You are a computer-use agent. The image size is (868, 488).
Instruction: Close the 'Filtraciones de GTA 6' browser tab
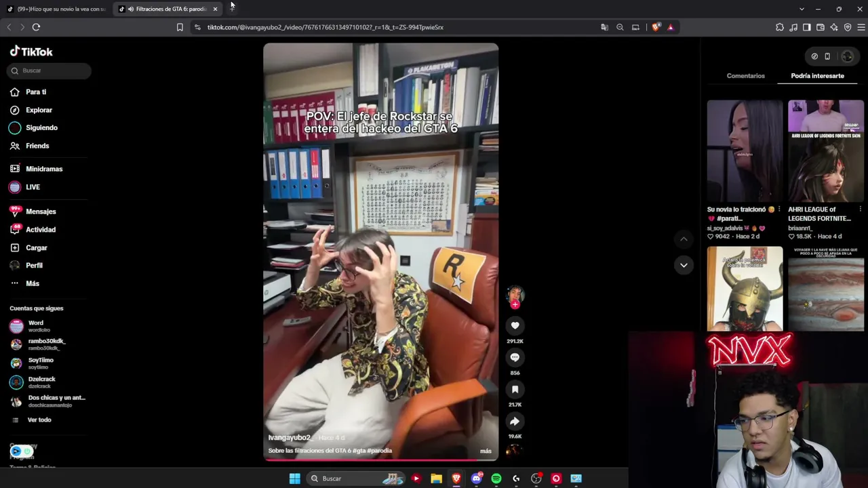[x=215, y=9]
